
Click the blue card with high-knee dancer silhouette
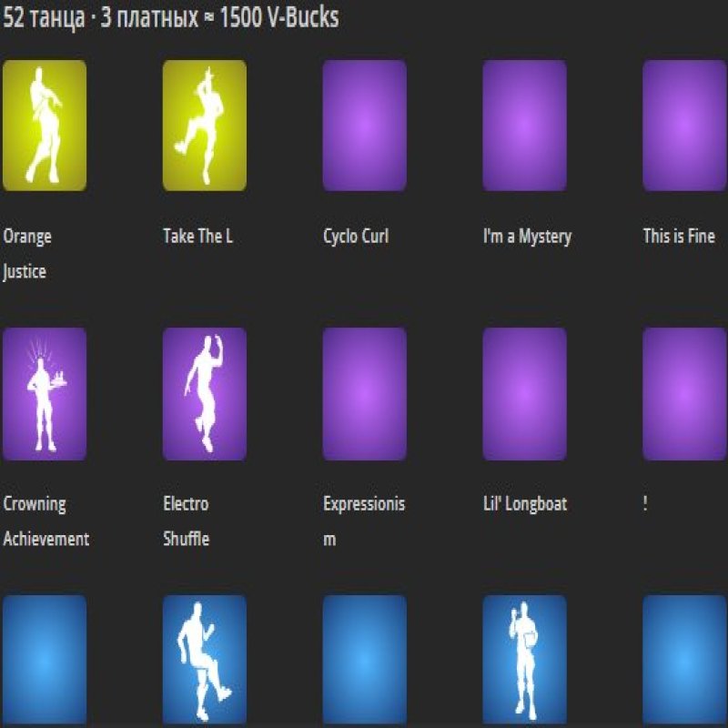tap(204, 660)
